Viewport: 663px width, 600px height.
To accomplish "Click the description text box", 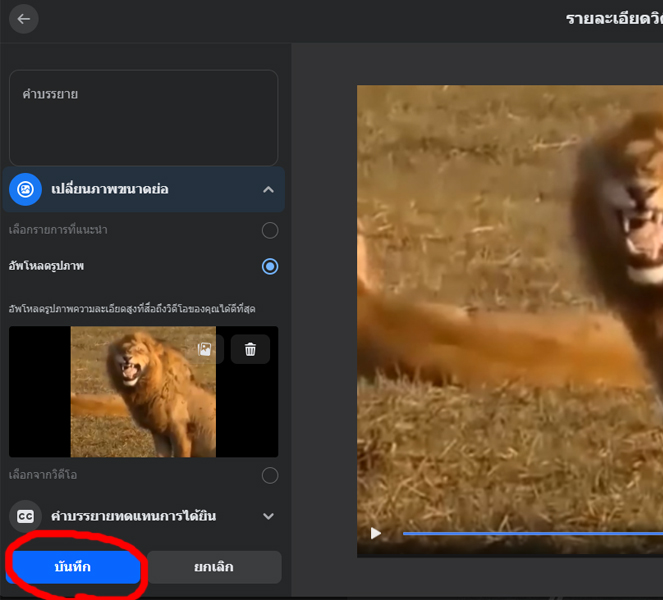I will [143, 118].
